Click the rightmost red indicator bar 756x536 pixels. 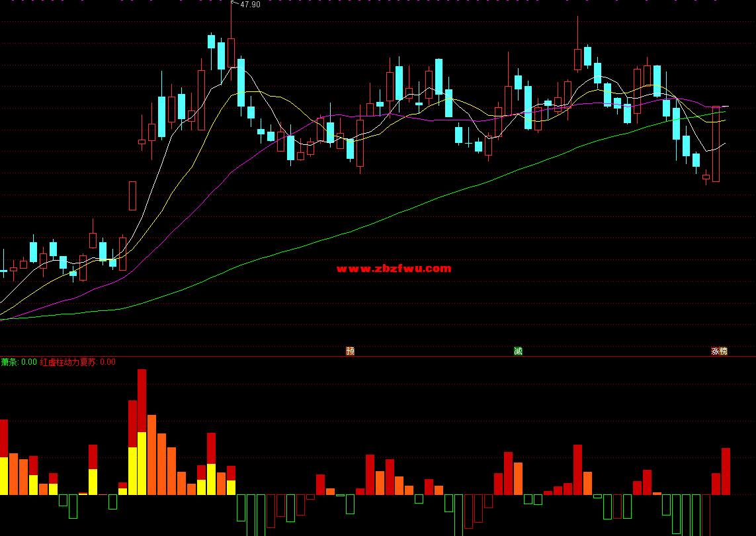point(726,471)
